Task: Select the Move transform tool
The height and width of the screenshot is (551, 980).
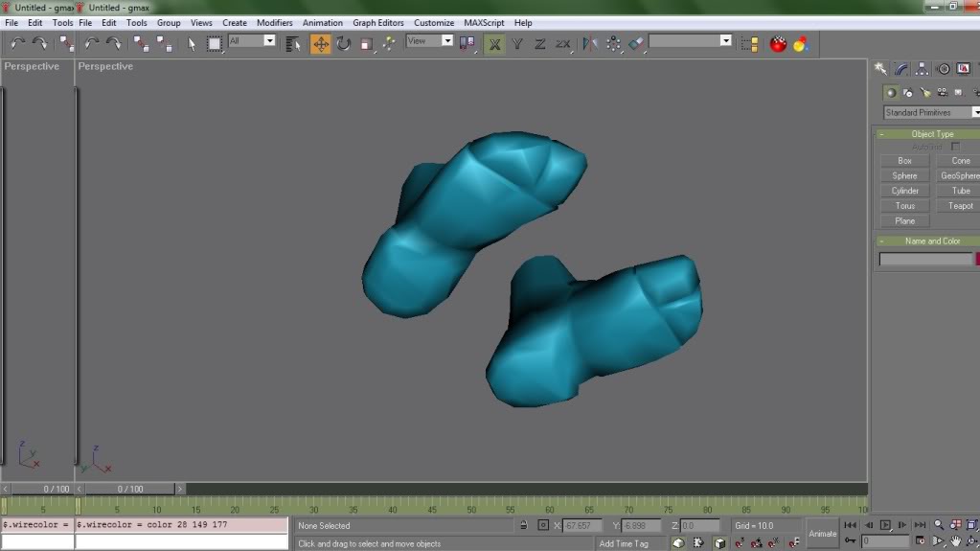Action: click(320, 44)
